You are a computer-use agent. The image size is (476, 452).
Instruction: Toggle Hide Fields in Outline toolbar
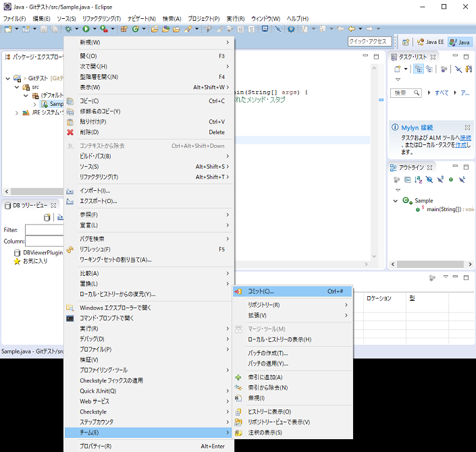(x=429, y=179)
